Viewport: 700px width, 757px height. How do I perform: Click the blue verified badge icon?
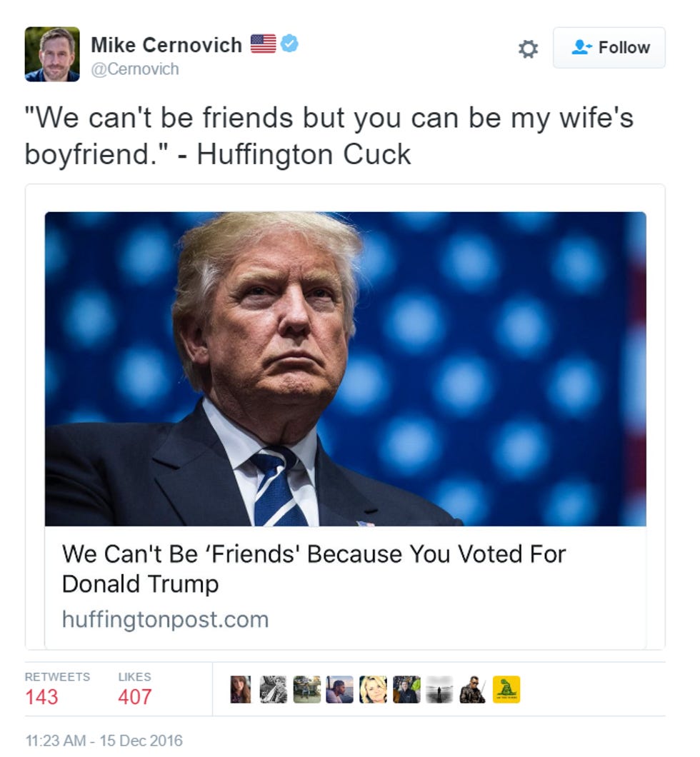point(290,44)
